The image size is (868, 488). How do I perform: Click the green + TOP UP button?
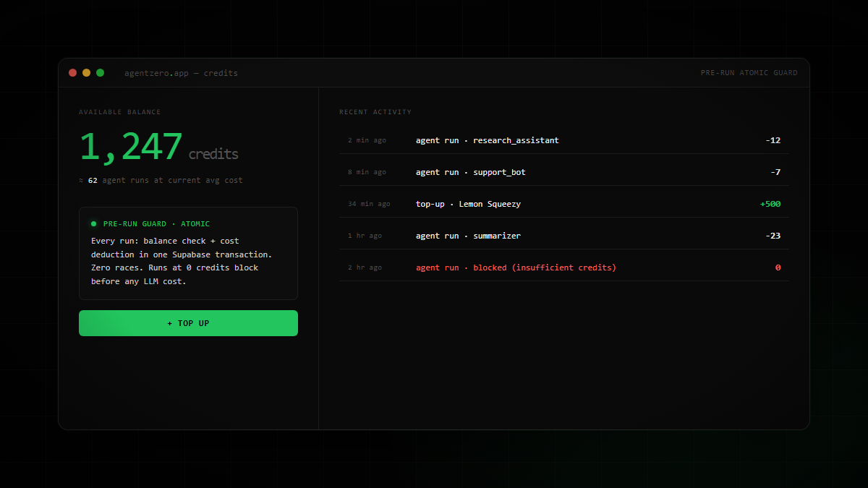188,323
